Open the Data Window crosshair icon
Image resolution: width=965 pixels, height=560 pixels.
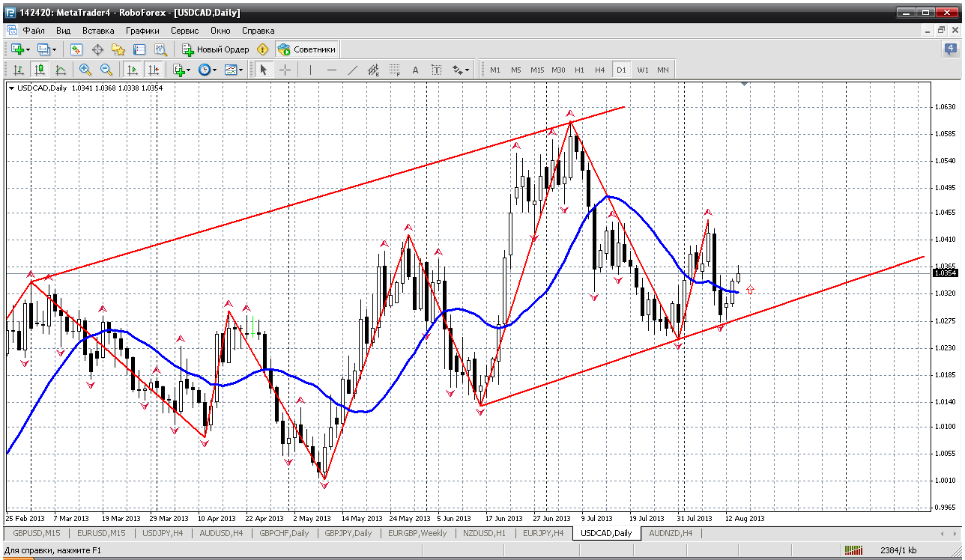(x=97, y=49)
